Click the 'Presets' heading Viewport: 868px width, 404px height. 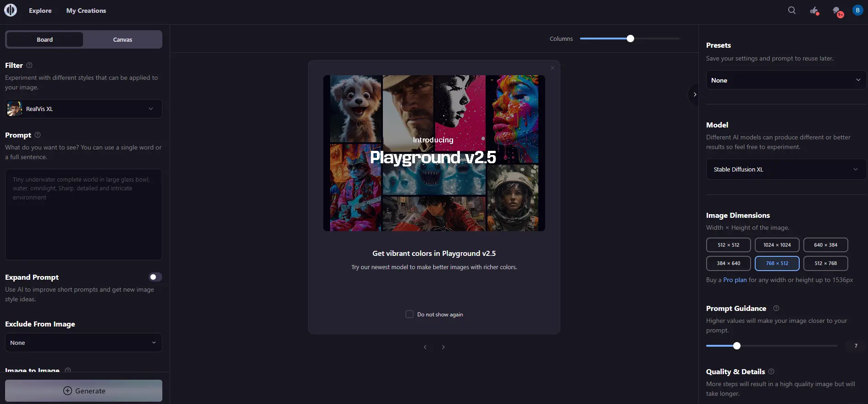pyautogui.click(x=719, y=45)
